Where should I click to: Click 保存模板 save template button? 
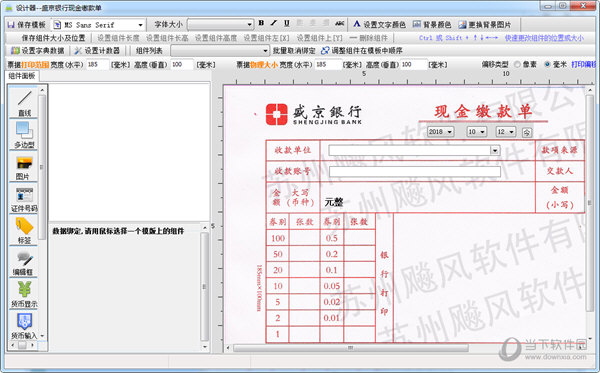tap(26, 24)
